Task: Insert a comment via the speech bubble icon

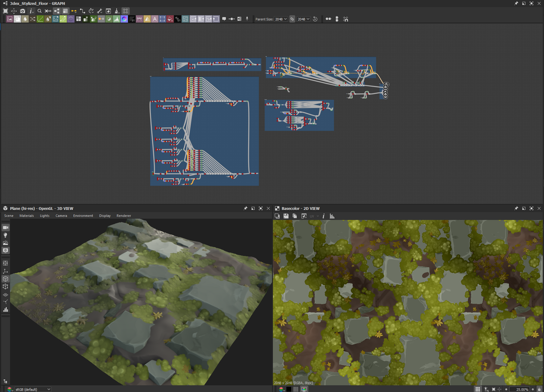Action: [x=224, y=19]
